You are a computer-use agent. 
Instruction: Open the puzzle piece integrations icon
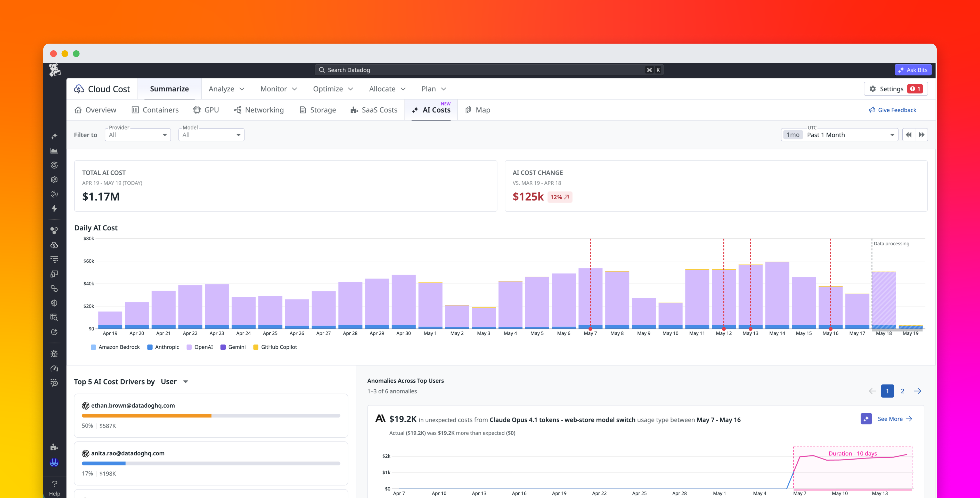pos(54,447)
